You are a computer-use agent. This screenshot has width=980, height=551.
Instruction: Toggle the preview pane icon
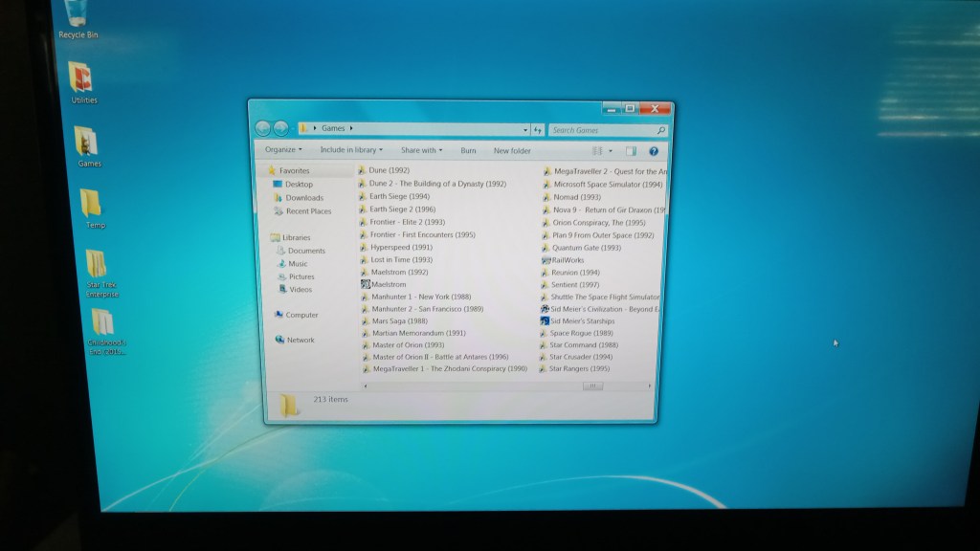click(x=631, y=151)
